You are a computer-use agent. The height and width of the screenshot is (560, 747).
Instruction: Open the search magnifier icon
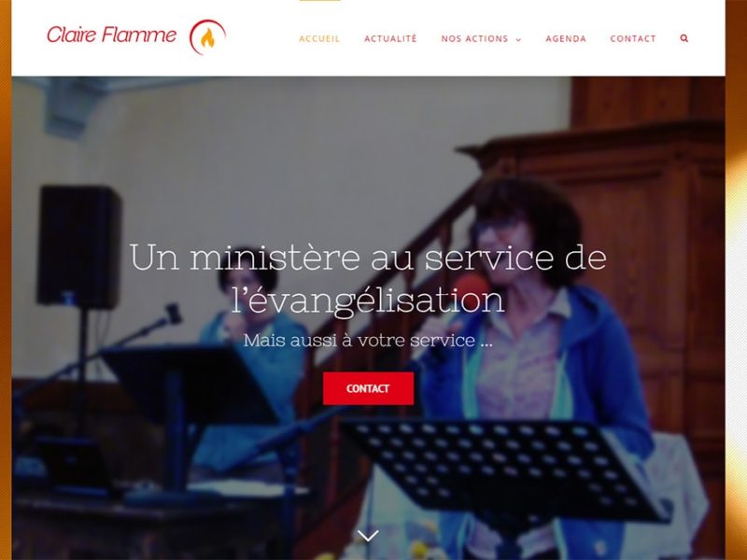(684, 38)
